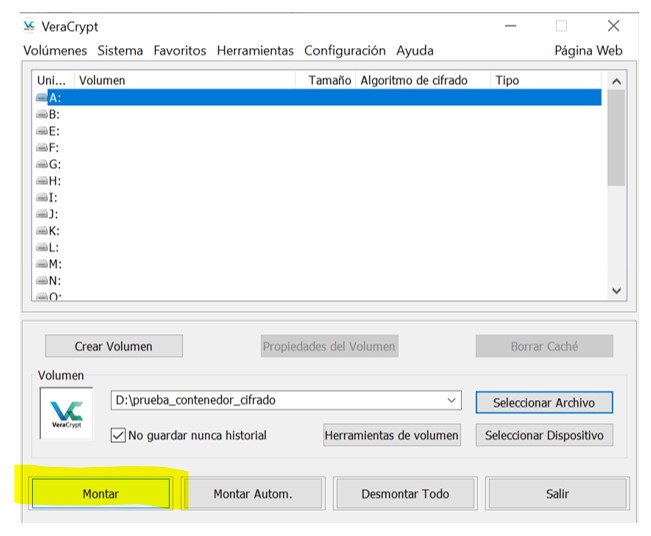651x536 pixels.
Task: Select drive letter E: in the list
Action: click(54, 131)
